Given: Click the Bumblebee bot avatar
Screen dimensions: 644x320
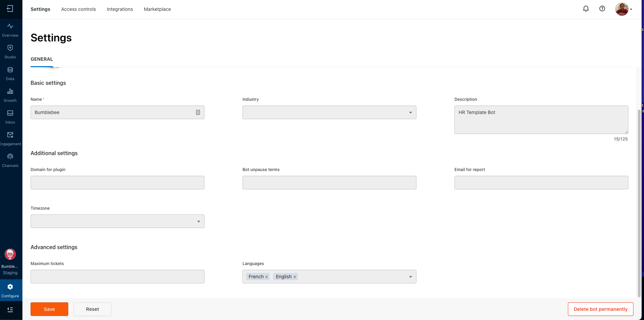Looking at the screenshot, I should (x=10, y=254).
